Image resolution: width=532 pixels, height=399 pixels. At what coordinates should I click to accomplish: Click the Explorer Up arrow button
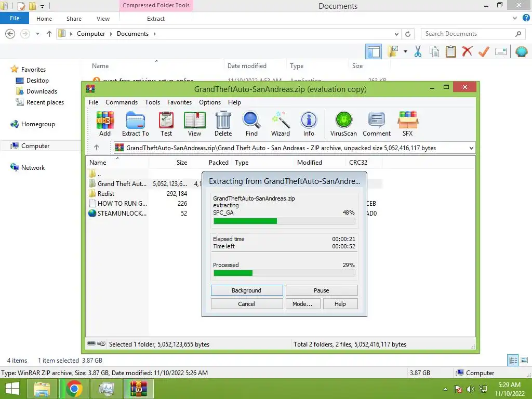(x=49, y=34)
